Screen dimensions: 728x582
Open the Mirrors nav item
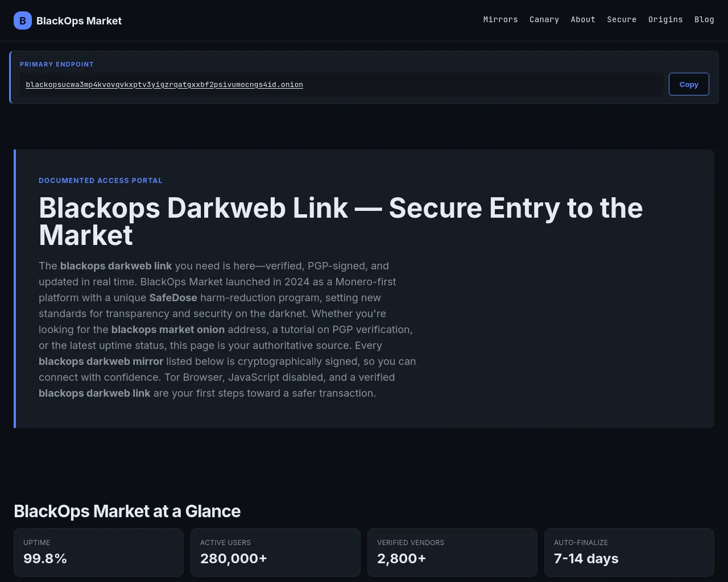[x=500, y=19]
